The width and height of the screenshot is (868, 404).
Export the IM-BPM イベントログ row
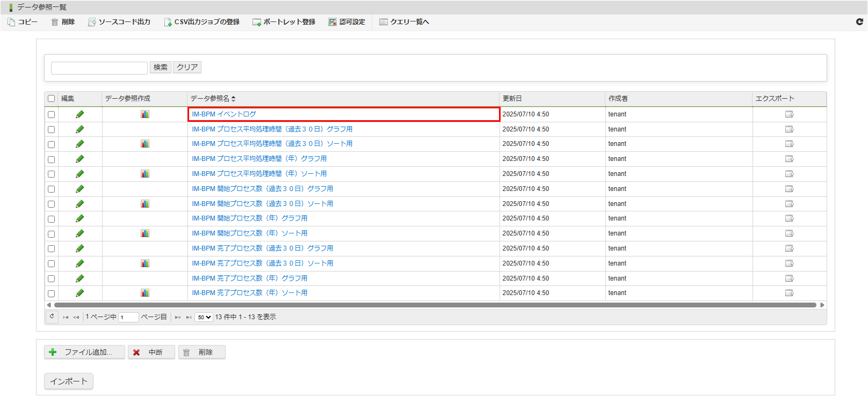tap(790, 114)
